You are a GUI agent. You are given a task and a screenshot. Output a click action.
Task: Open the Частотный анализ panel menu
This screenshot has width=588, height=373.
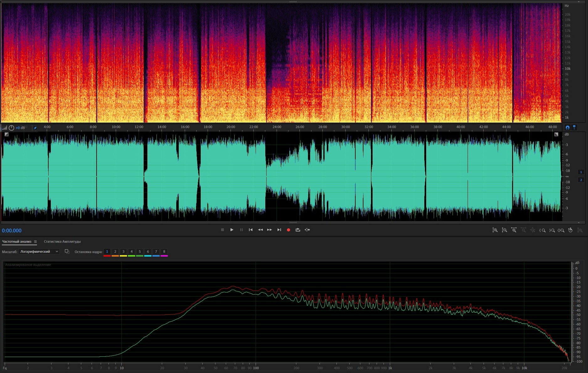35,241
